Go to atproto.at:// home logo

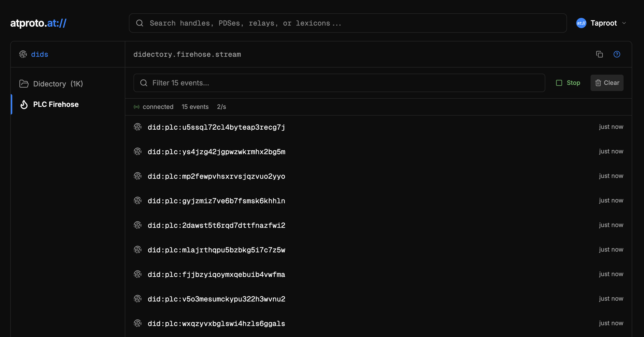click(x=38, y=23)
